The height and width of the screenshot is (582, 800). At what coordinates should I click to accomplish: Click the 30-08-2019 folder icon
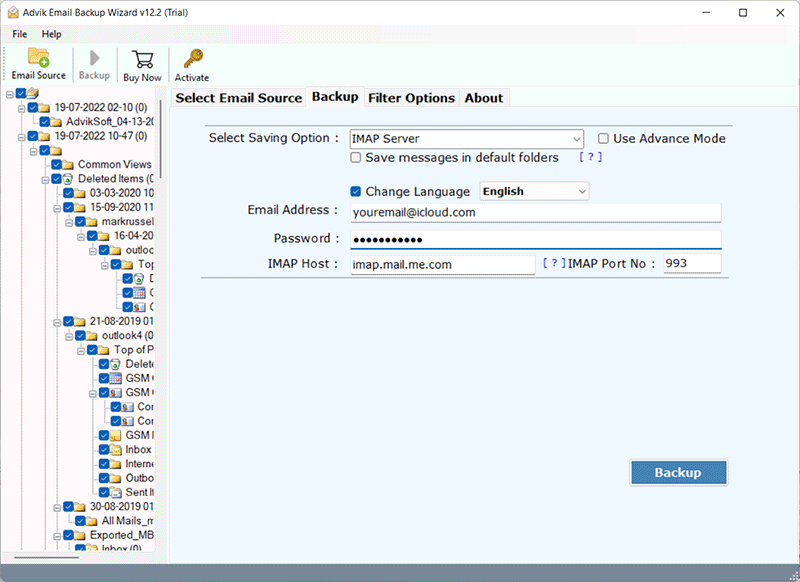click(80, 507)
